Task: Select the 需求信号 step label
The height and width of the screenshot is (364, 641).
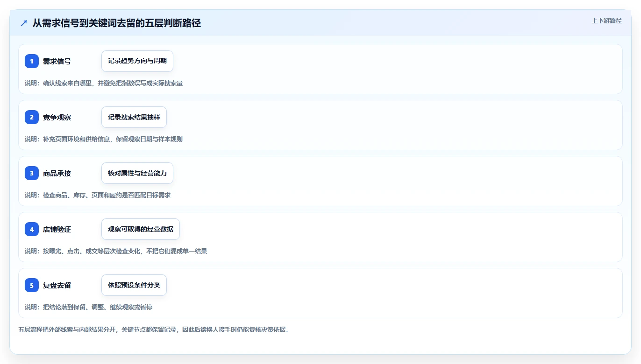Action: [x=57, y=62]
